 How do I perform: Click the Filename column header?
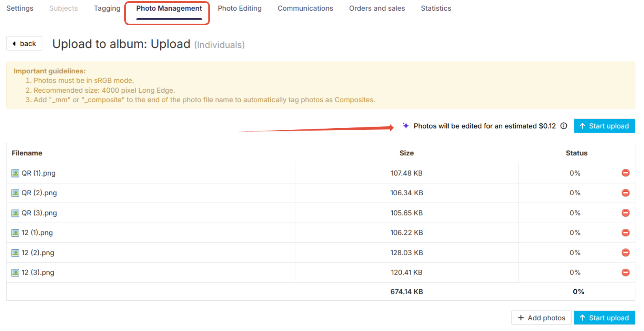(27, 153)
